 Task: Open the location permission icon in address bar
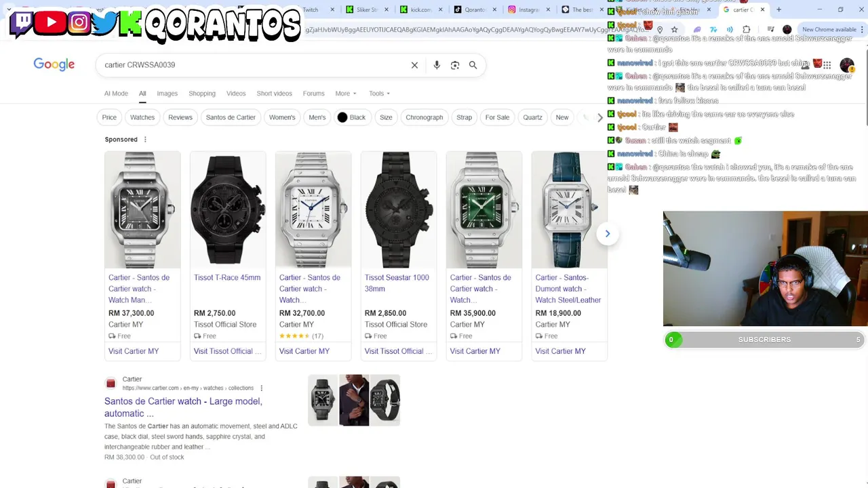point(659,29)
